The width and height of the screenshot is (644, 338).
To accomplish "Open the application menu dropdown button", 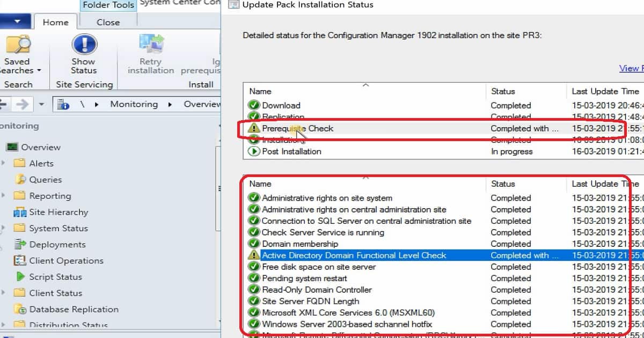I will click(x=16, y=22).
